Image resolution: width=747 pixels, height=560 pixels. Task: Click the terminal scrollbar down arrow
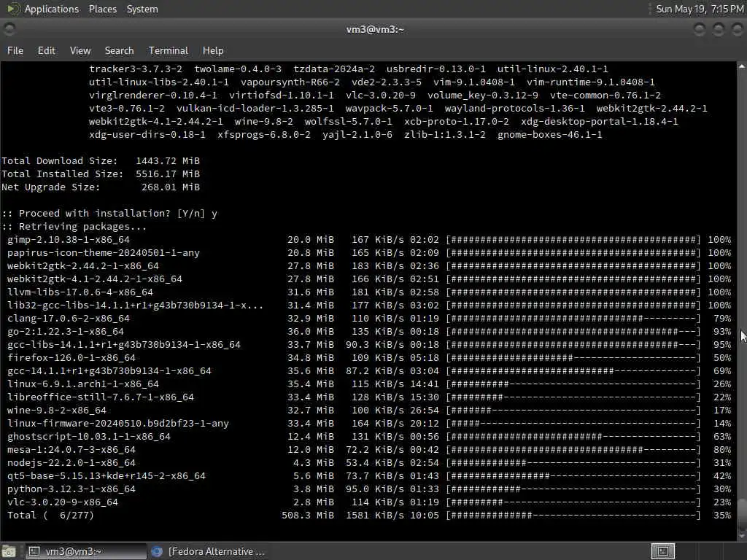click(x=742, y=536)
